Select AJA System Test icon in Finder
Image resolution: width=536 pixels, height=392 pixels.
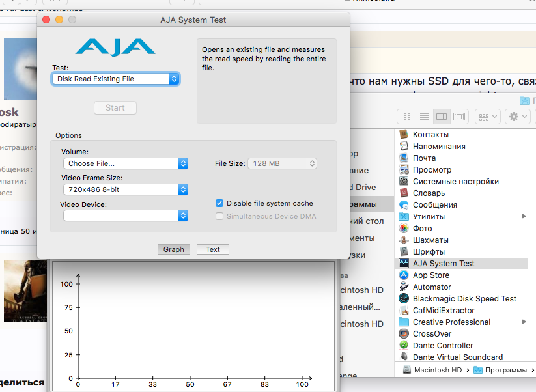tap(404, 263)
